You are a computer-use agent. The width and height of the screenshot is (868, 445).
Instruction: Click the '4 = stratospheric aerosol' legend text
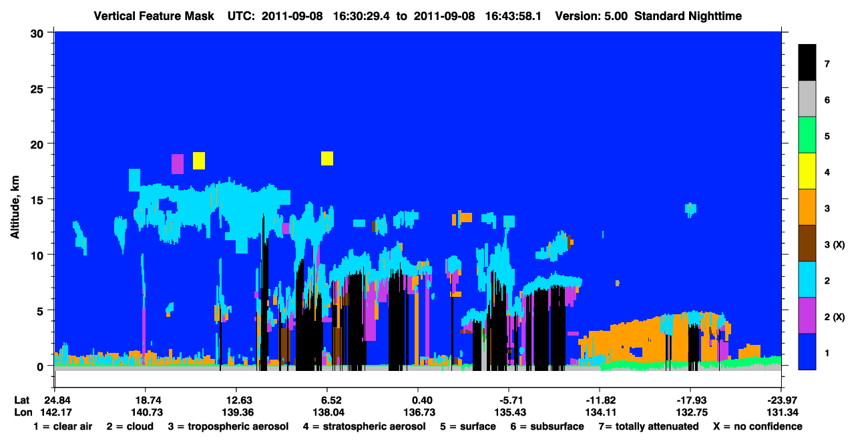363,426
